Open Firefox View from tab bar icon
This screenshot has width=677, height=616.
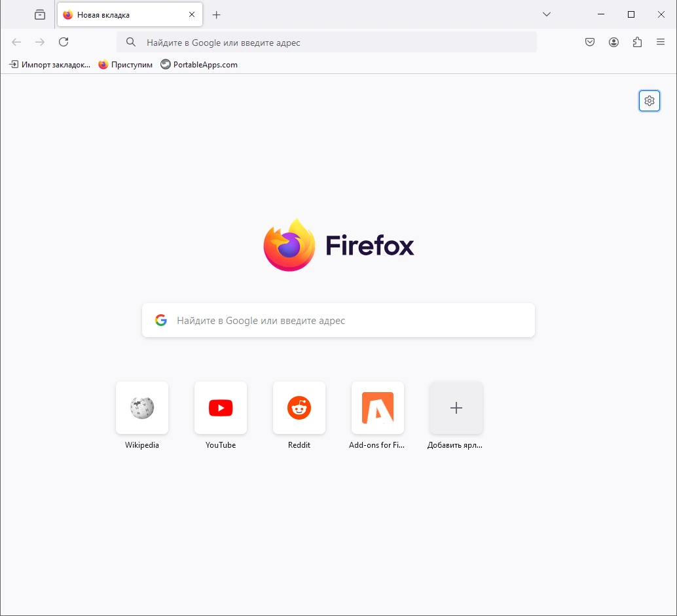[40, 14]
